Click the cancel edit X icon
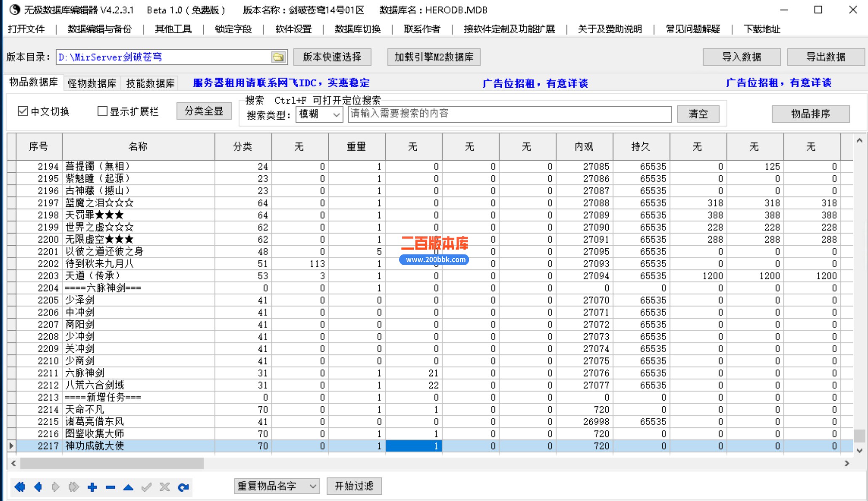This screenshot has width=868, height=501. [x=165, y=487]
